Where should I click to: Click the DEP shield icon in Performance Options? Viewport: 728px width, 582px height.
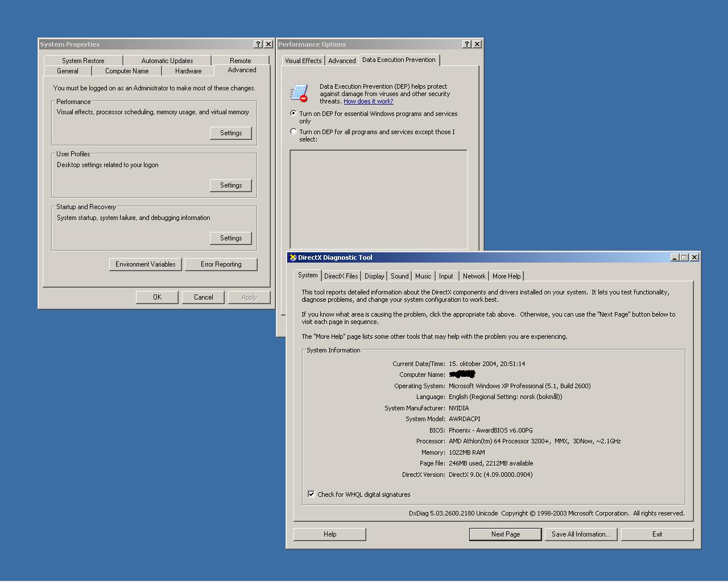click(299, 93)
